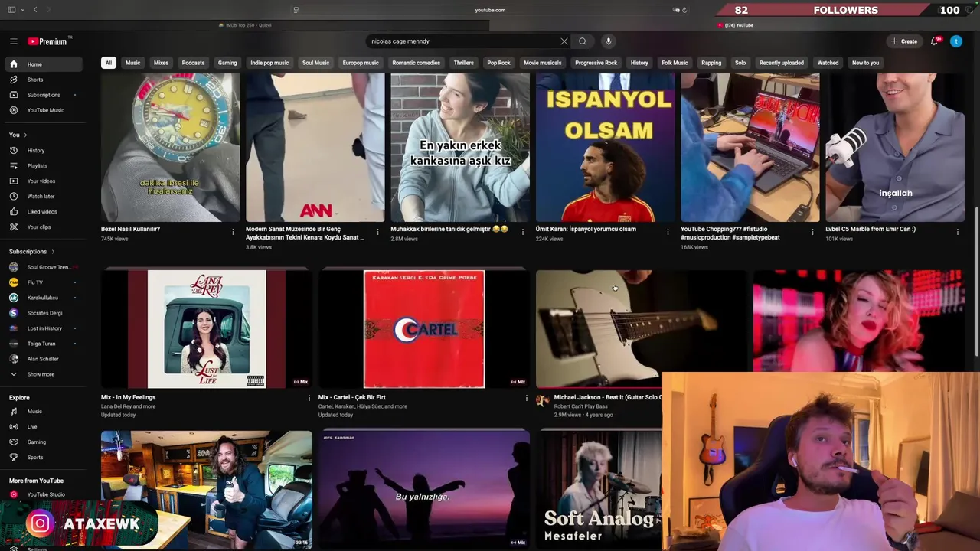This screenshot has width=980, height=551.
Task: Open the browser sidebar toggle icon
Action: pos(11,10)
